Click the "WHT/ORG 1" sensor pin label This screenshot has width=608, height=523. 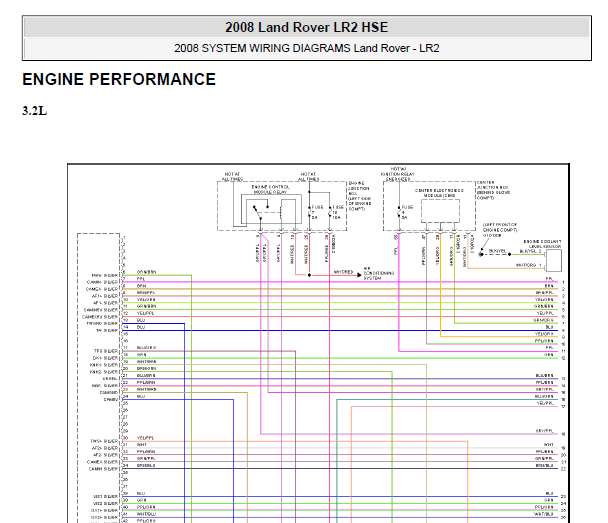click(529, 265)
